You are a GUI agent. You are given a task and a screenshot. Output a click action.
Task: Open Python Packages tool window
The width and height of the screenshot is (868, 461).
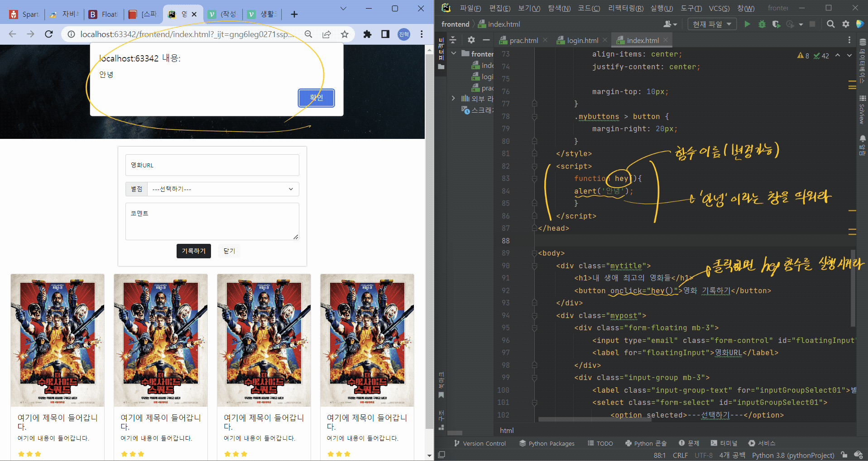tap(547, 443)
